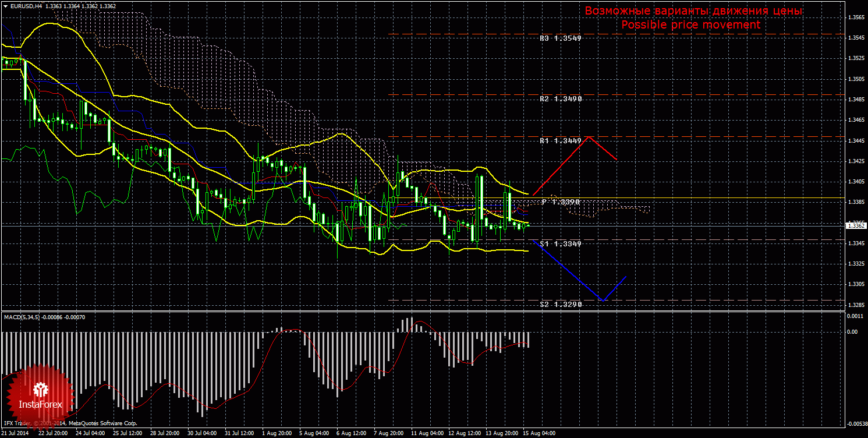868x438 pixels.
Task: Click the '11 Aug 04:00' time axis label
Action: tap(426, 433)
